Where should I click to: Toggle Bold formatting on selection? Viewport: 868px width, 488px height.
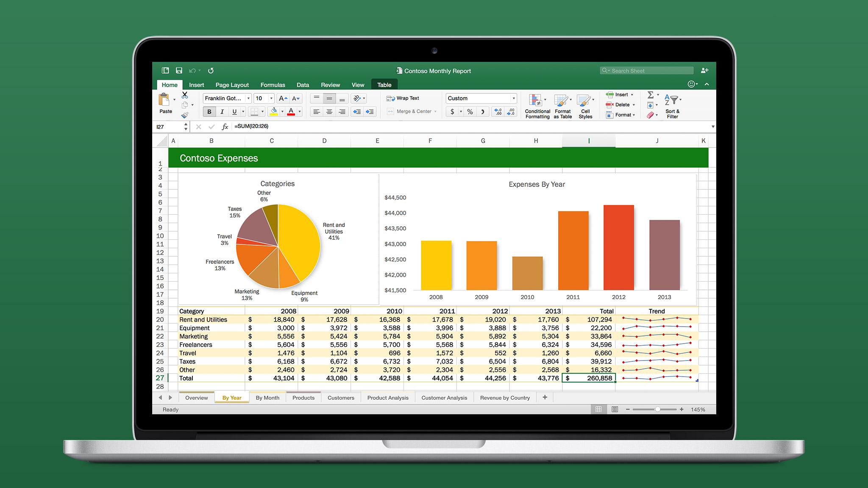pyautogui.click(x=207, y=113)
